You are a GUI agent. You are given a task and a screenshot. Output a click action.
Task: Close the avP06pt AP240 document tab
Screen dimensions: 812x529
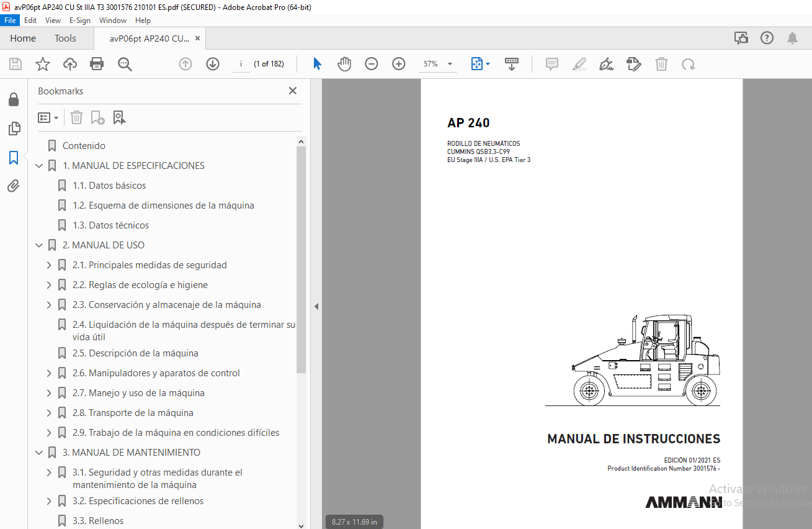[x=197, y=38]
